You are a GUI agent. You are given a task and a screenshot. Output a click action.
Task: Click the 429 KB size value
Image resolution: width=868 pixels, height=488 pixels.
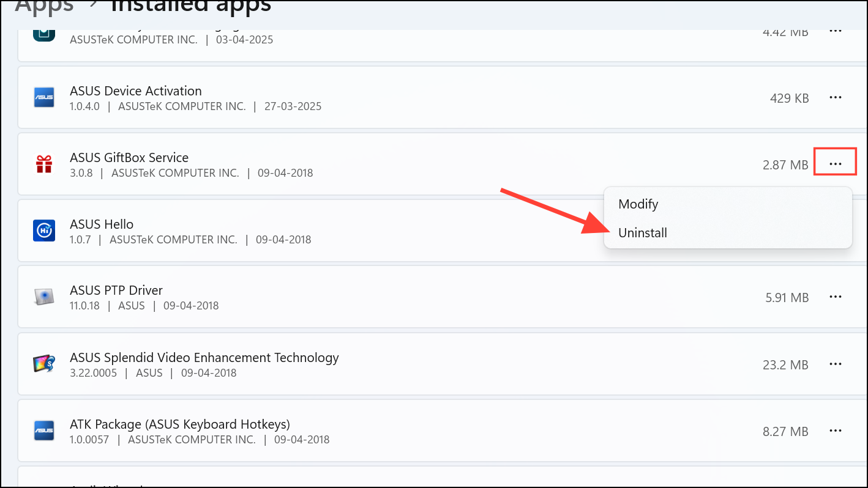[790, 98]
